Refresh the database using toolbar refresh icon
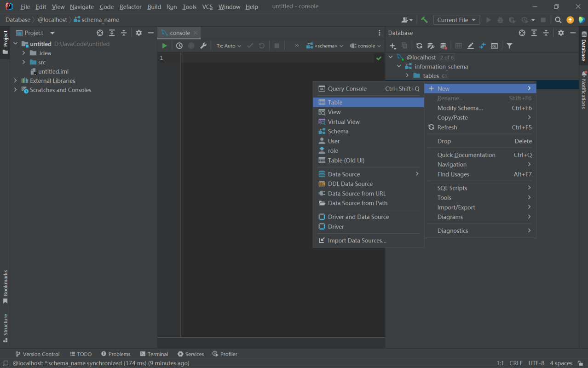 click(x=419, y=46)
